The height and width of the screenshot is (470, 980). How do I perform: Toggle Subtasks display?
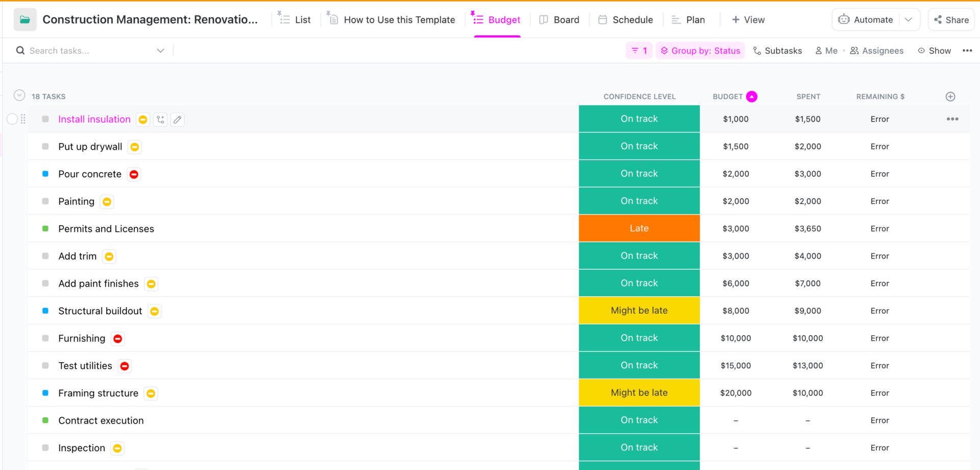click(777, 51)
